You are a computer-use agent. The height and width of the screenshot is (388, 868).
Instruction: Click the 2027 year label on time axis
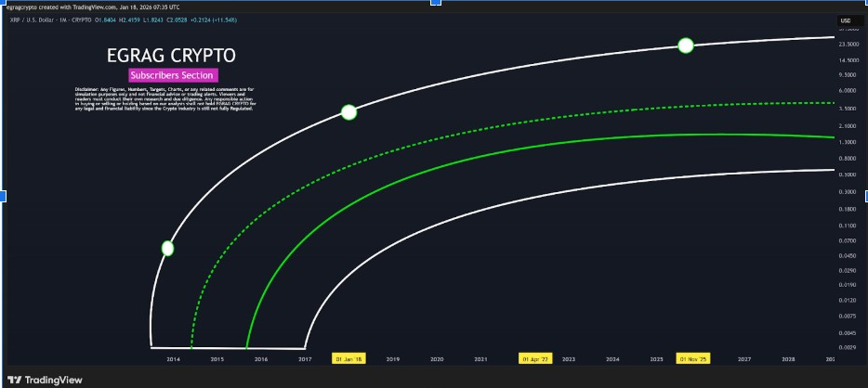[x=744, y=359]
